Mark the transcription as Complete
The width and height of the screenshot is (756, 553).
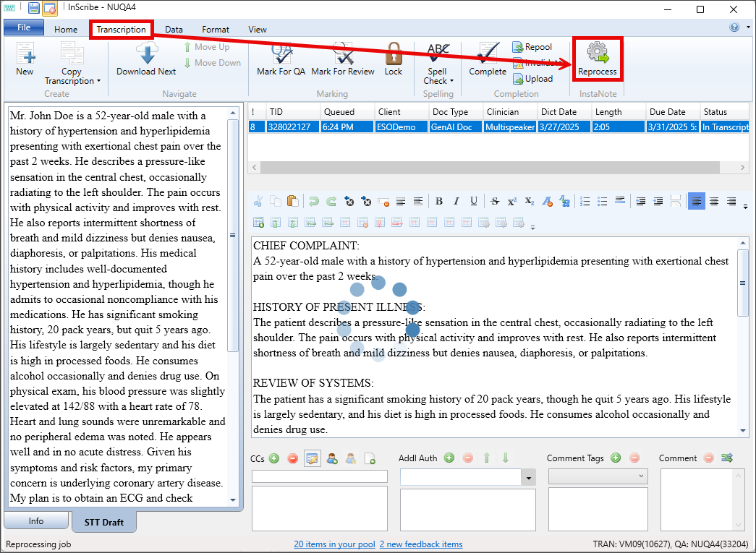(x=488, y=58)
